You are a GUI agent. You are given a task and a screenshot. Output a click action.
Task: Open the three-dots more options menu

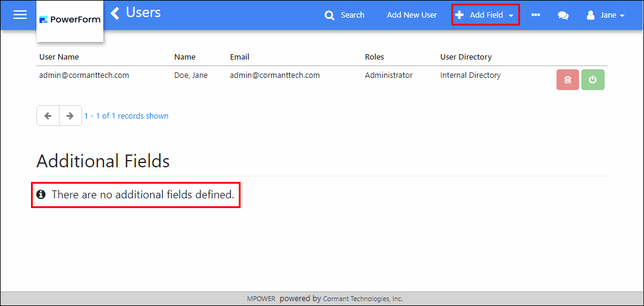536,15
